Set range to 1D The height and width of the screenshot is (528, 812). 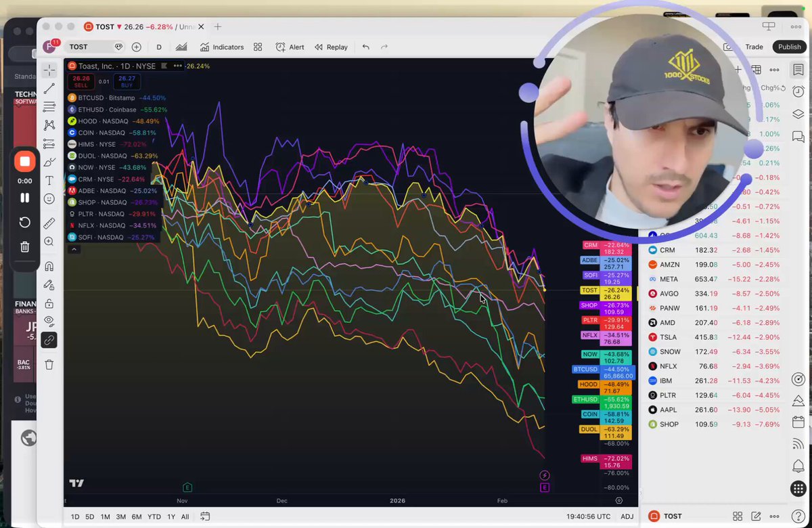click(x=75, y=516)
